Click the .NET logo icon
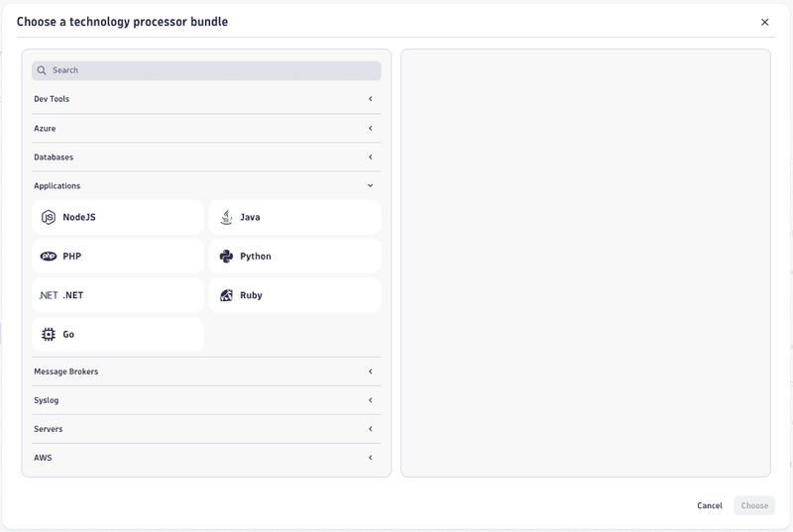Image resolution: width=793 pixels, height=532 pixels. pos(49,295)
